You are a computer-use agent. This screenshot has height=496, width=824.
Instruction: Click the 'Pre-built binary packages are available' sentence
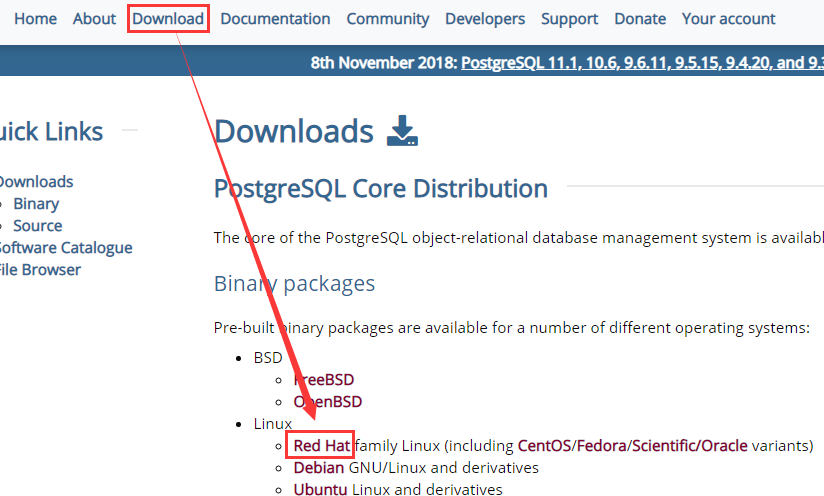[x=512, y=328]
